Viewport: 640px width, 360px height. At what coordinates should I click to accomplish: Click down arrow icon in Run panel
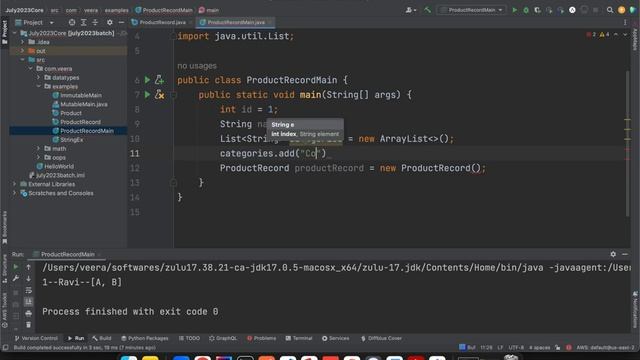click(x=28, y=279)
